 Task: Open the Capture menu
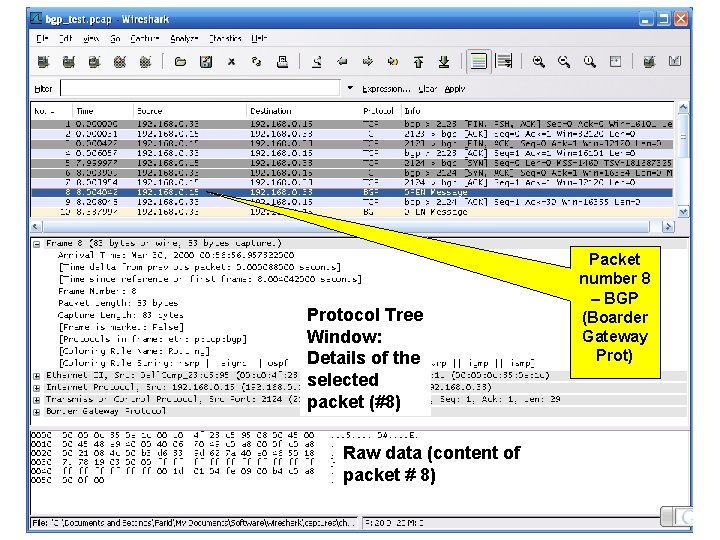tap(145, 39)
